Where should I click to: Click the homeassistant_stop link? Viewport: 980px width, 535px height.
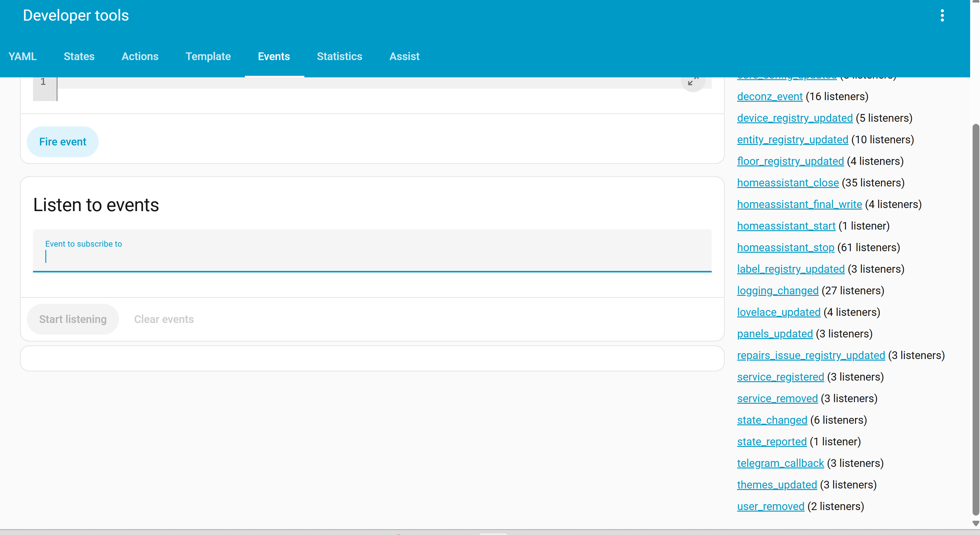coord(785,247)
